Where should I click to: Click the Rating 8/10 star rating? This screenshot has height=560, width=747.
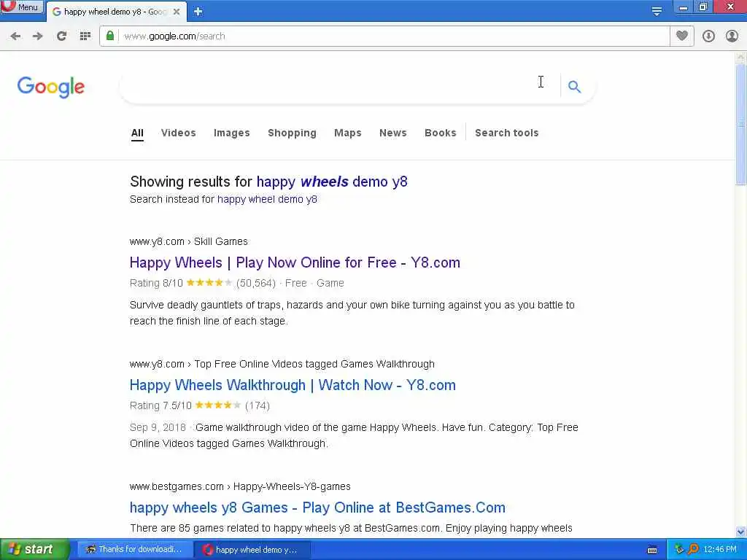pyautogui.click(x=209, y=283)
